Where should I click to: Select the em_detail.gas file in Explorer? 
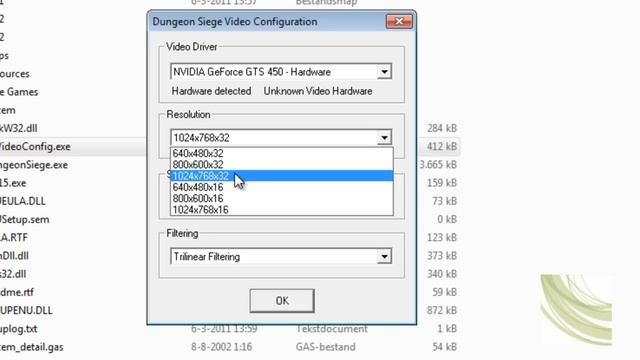[32, 347]
